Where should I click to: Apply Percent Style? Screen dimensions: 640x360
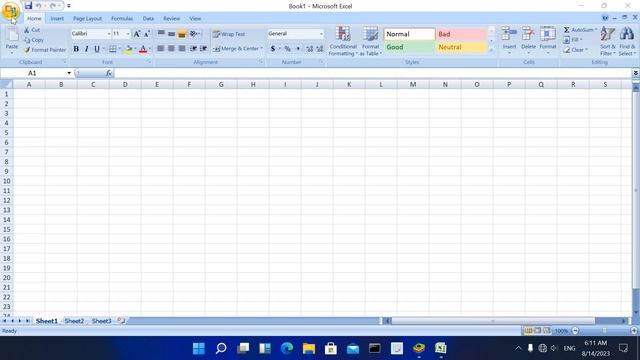tap(288, 49)
